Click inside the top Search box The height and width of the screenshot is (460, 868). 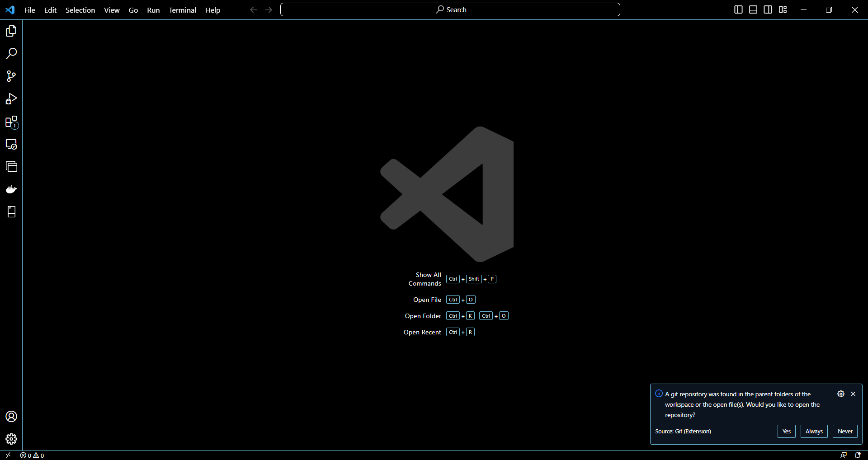[450, 9]
